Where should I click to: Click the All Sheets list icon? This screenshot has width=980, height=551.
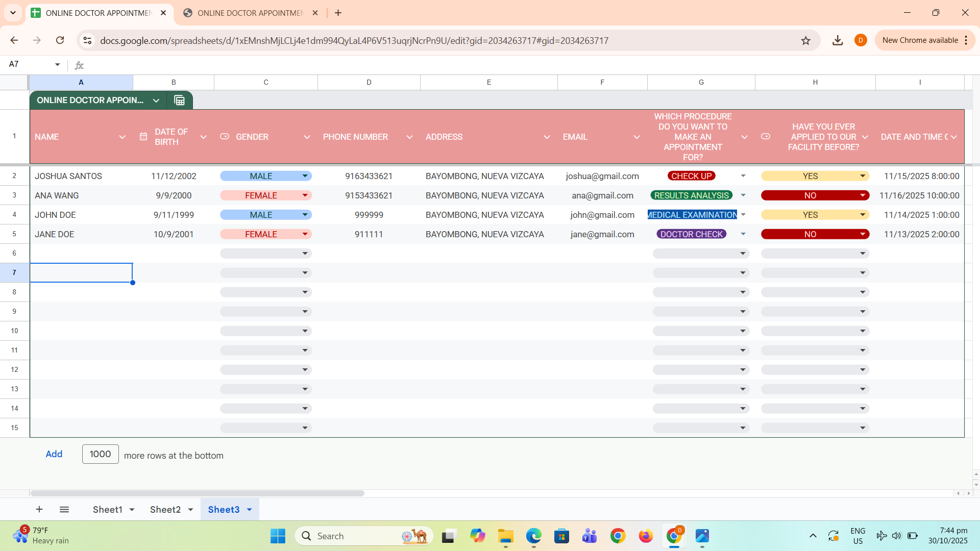[64, 509]
